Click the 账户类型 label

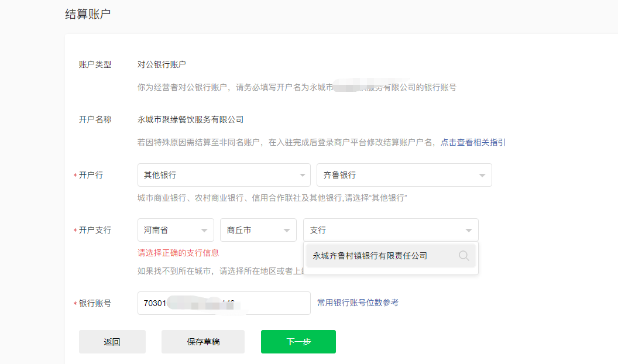point(95,64)
